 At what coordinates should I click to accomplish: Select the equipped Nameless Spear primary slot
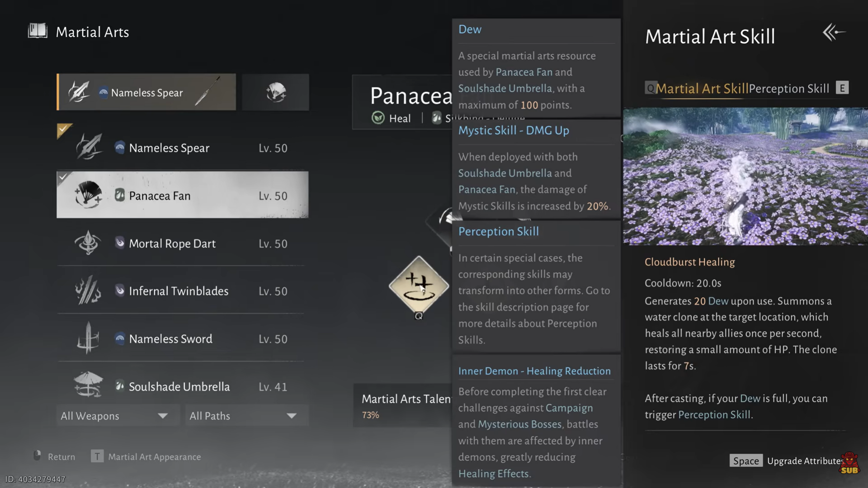pyautogui.click(x=146, y=92)
